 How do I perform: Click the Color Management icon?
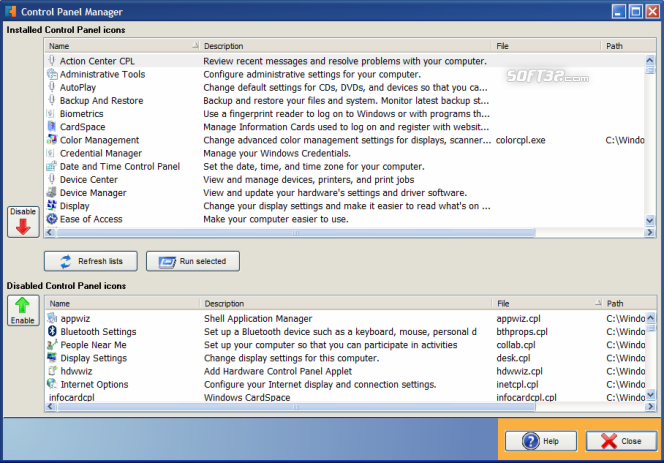point(52,140)
